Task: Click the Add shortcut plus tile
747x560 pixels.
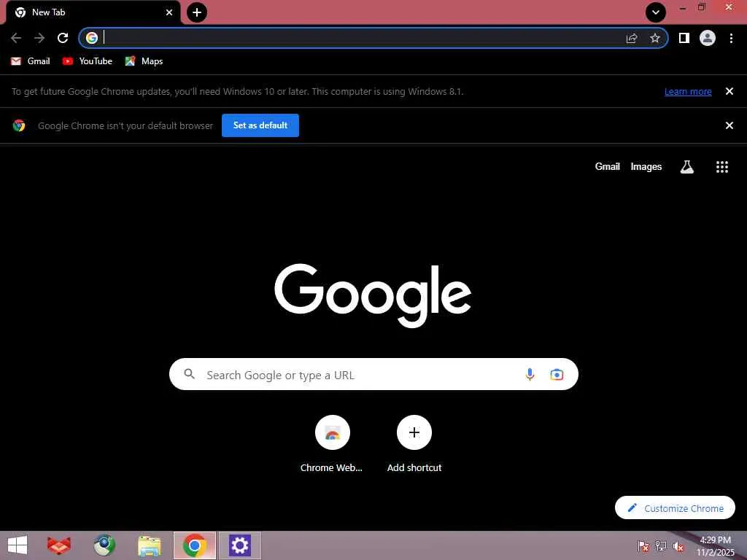Action: coord(414,432)
